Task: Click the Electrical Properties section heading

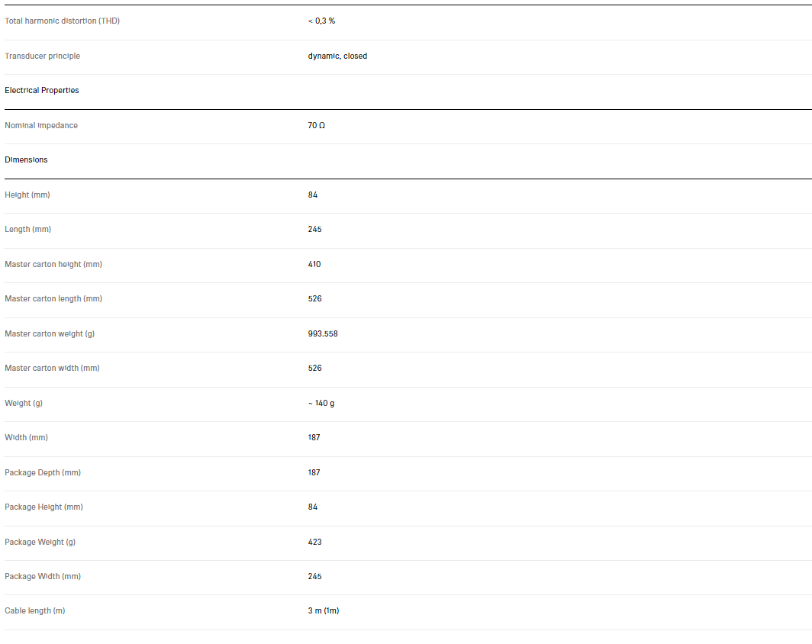Action: tap(42, 90)
